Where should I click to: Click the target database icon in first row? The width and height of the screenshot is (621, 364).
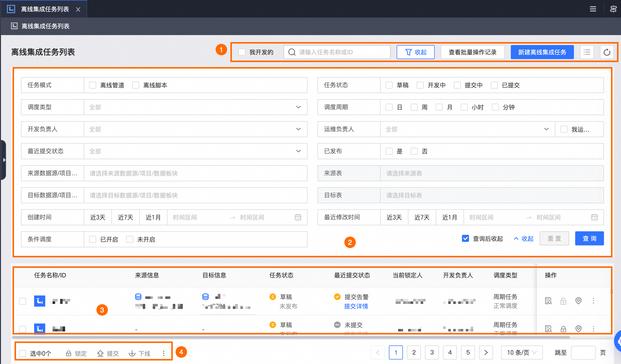(x=205, y=297)
